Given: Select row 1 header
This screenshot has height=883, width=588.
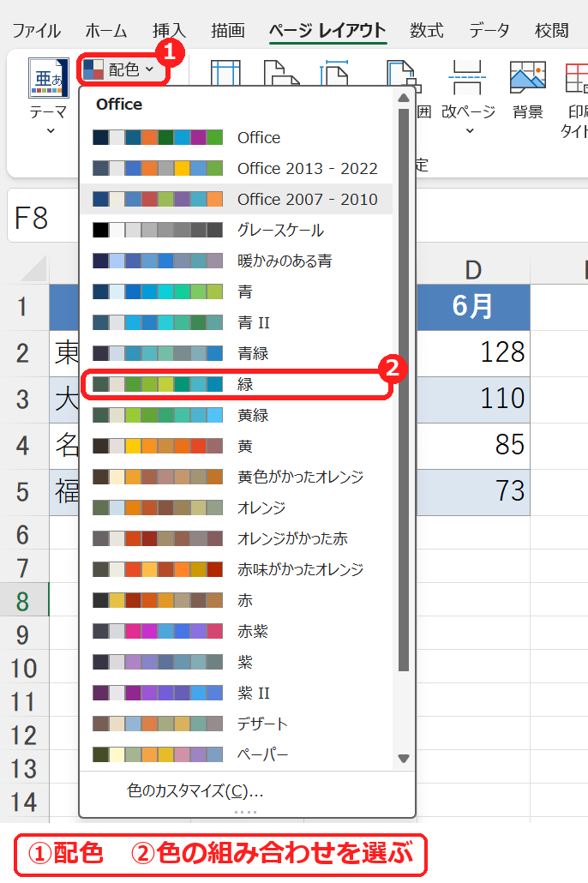Looking at the screenshot, I should (24, 307).
